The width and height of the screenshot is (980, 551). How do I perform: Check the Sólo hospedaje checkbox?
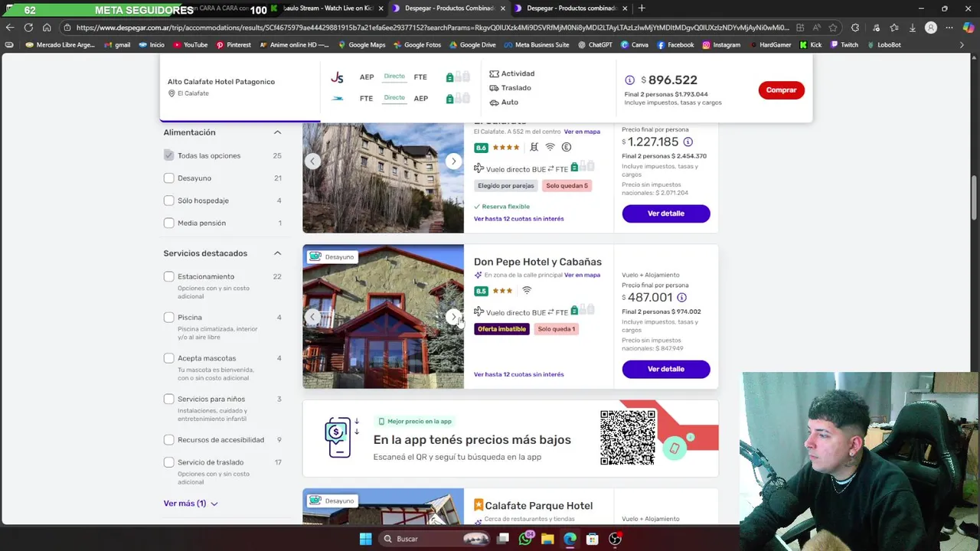pos(168,201)
